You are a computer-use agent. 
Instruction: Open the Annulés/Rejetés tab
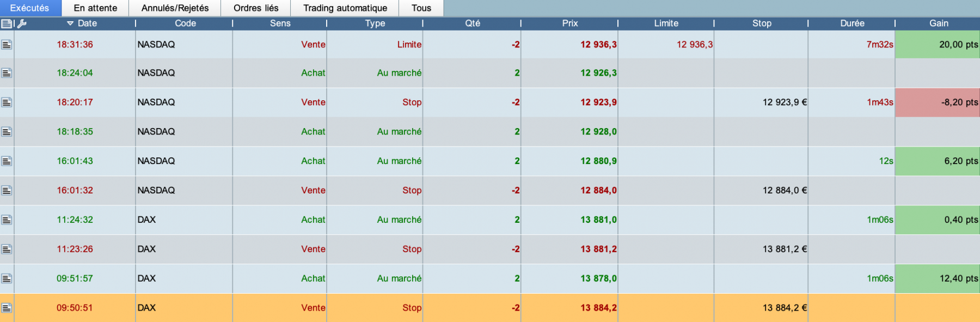pyautogui.click(x=175, y=8)
